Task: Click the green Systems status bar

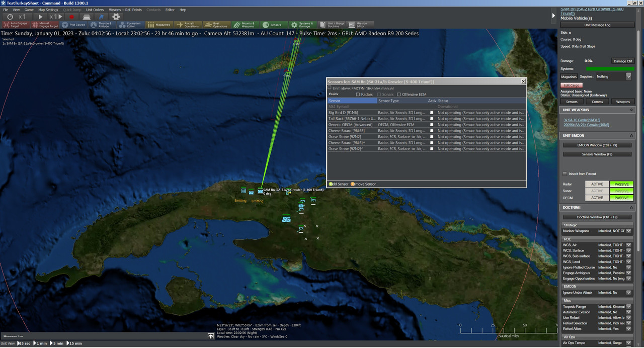Action: [x=610, y=68]
